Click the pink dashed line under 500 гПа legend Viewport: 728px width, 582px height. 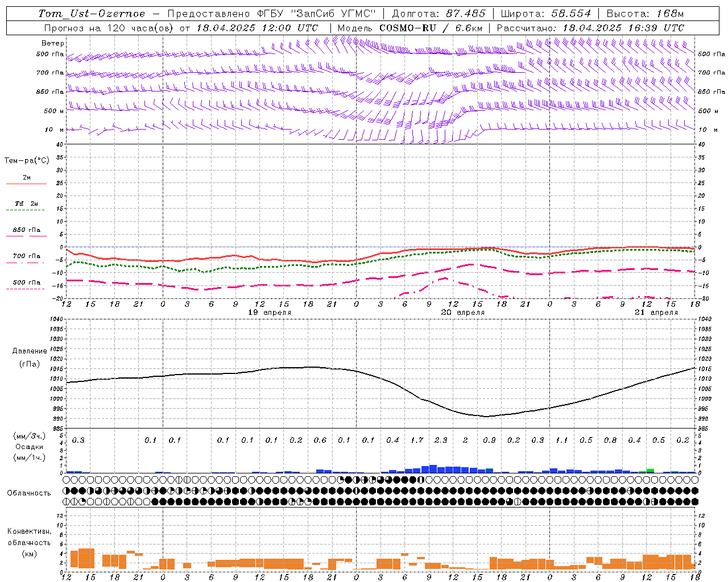click(25, 289)
